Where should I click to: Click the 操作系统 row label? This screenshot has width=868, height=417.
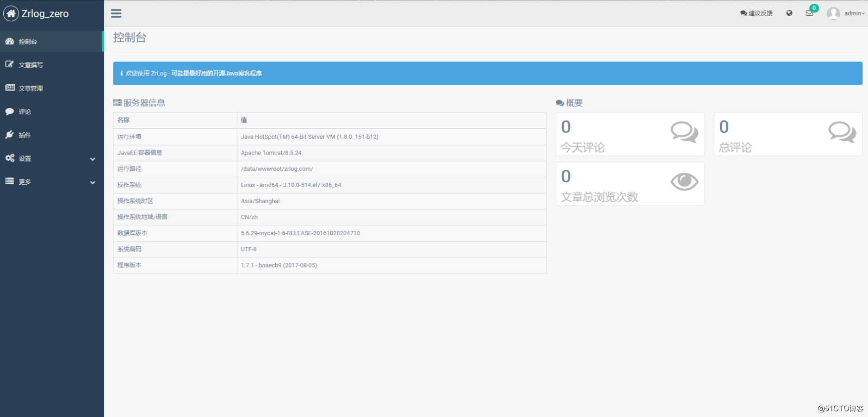pos(130,185)
